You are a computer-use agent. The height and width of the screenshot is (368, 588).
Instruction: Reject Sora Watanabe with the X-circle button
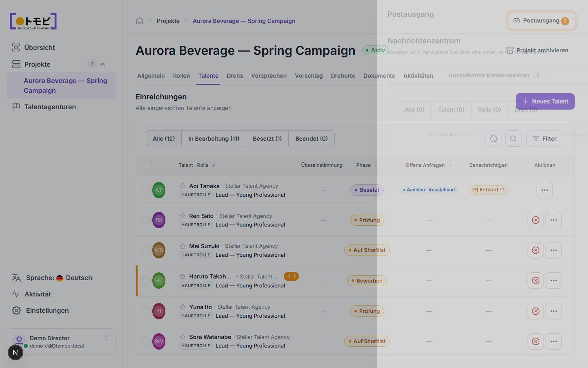(536, 341)
